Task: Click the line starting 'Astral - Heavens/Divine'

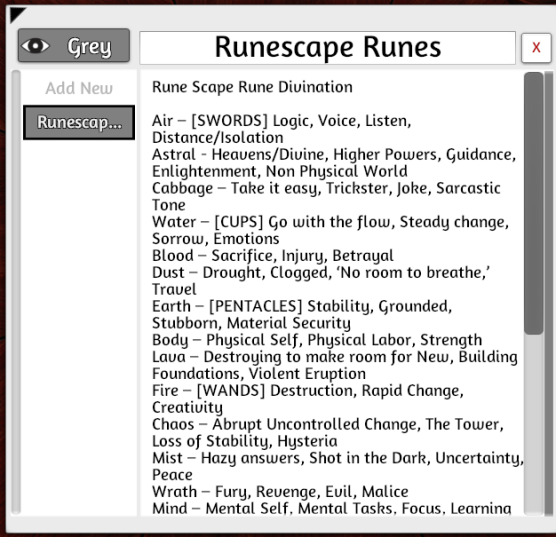Action: coord(334,154)
